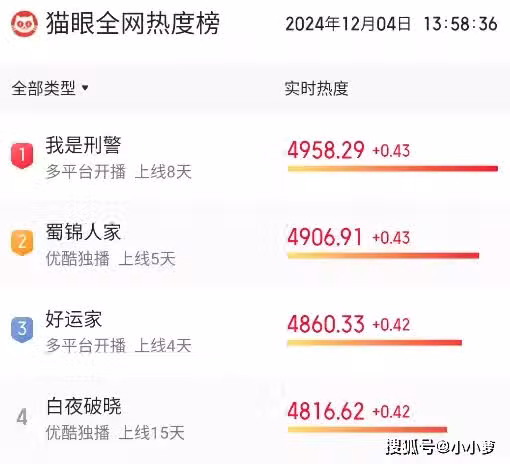Click the blue rank 3 badge

tap(22, 329)
